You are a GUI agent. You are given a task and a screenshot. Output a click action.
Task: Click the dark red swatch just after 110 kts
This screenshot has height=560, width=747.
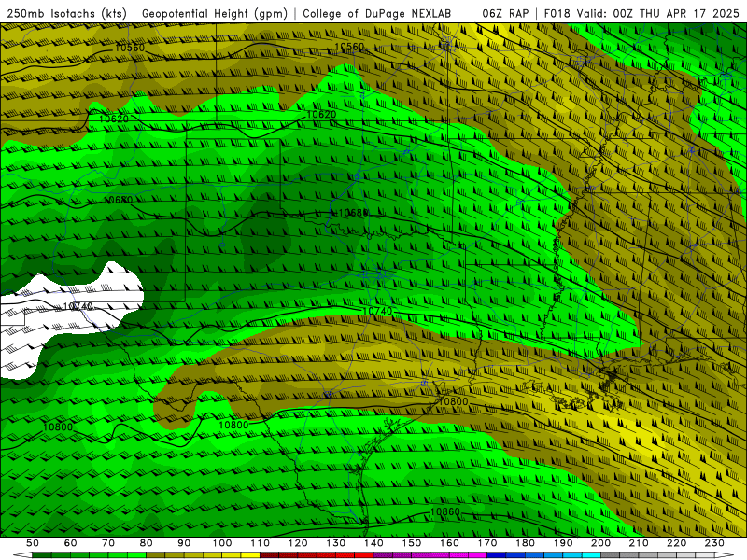coord(269,555)
